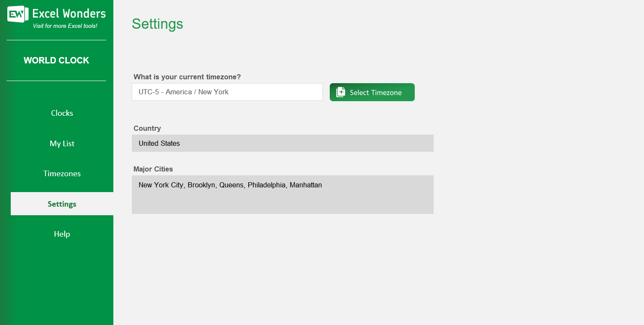Click the Major Cities text box
Viewport: 644px width, 325px height.
[283, 195]
